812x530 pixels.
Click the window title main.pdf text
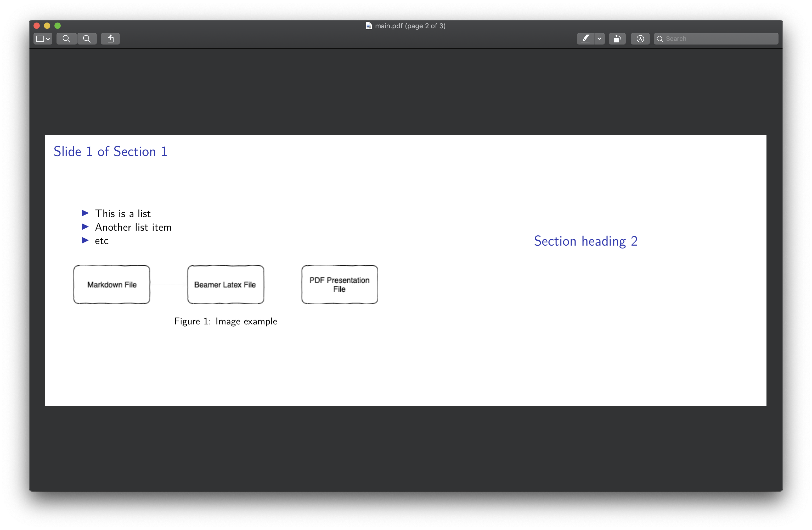click(x=410, y=26)
